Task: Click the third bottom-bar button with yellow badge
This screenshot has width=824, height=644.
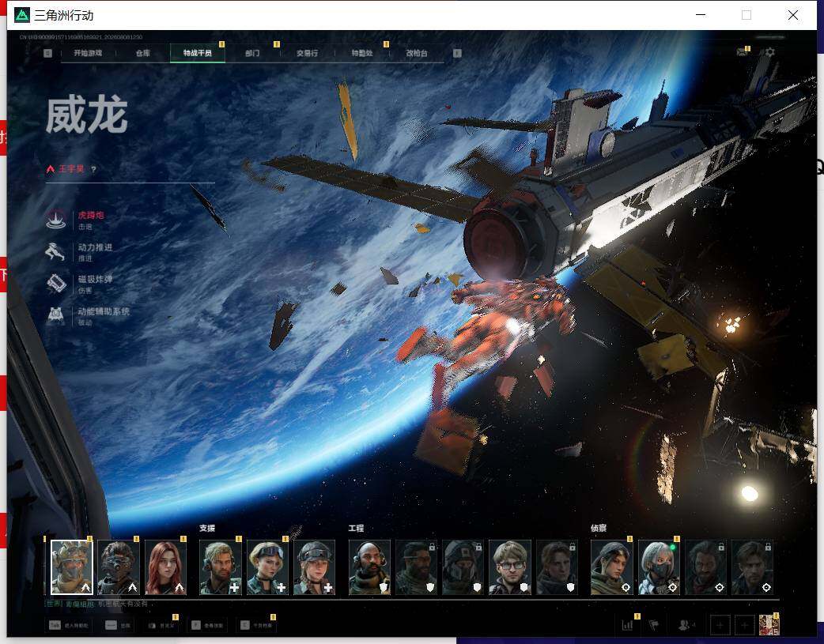Action: [x=161, y=625]
